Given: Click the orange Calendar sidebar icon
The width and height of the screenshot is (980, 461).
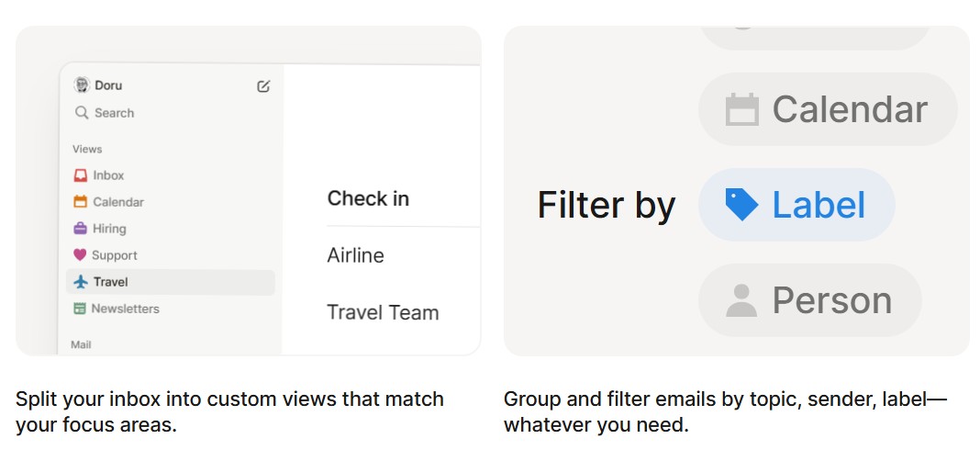Looking at the screenshot, I should coord(80,202).
